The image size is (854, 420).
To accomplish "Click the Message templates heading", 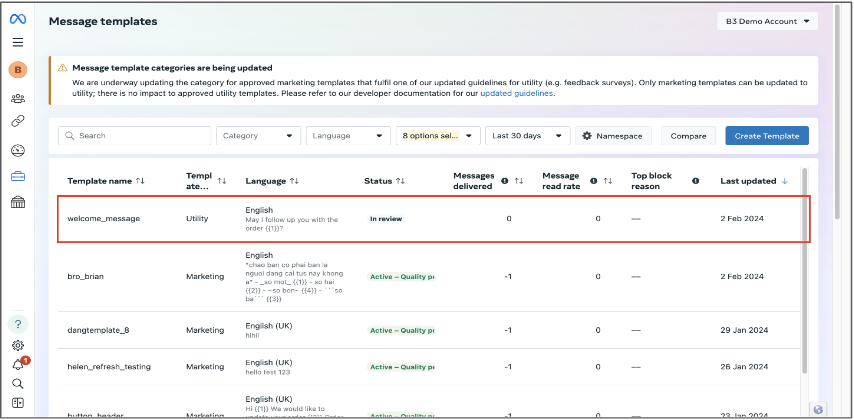I will (x=103, y=22).
